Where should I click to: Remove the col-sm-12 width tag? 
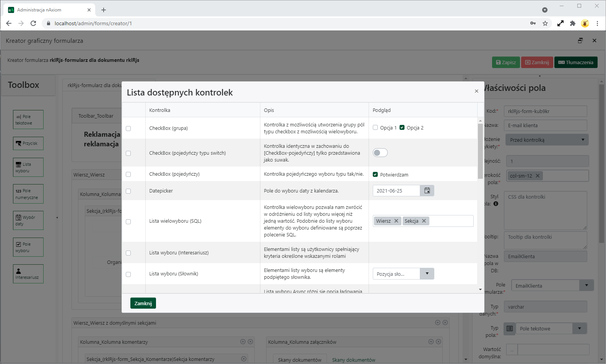click(538, 176)
